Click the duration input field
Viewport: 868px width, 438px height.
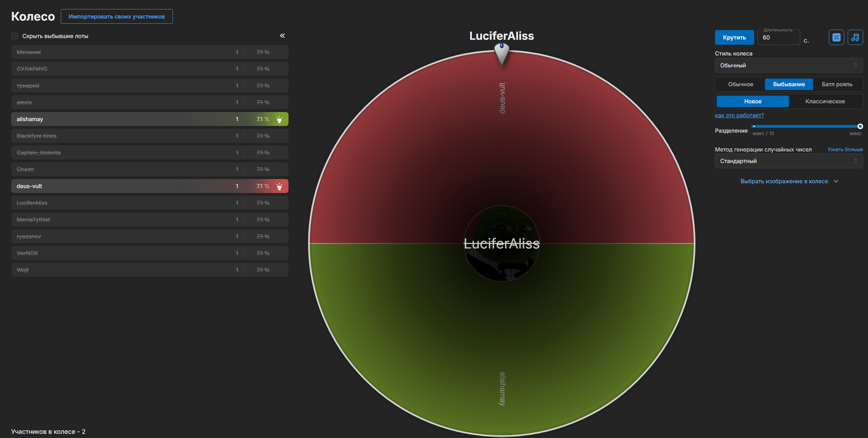pos(779,37)
